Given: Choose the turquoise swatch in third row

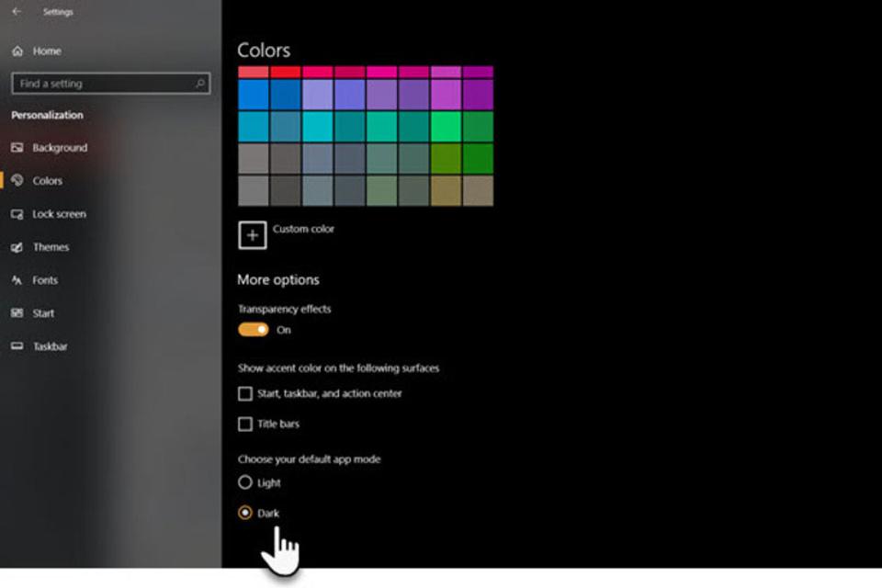Looking at the screenshot, I should pyautogui.click(x=317, y=127).
